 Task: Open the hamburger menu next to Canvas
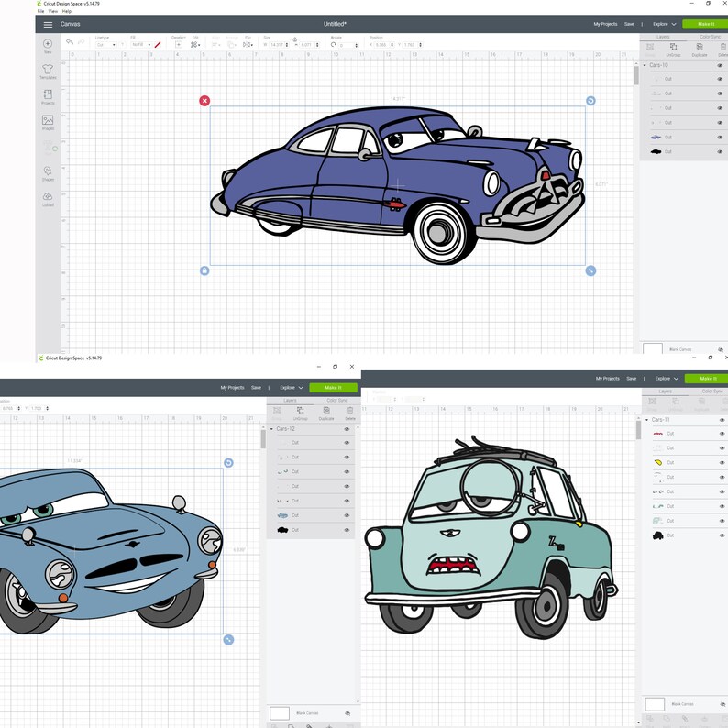[48, 24]
